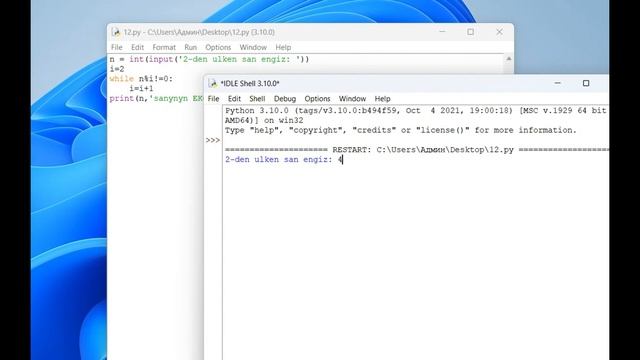
Task: Click the RESTART line in shell output
Action: click(x=416, y=150)
